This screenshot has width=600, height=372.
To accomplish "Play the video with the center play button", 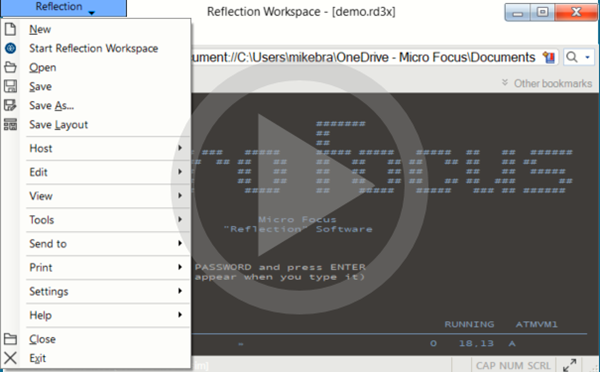I will 300,185.
